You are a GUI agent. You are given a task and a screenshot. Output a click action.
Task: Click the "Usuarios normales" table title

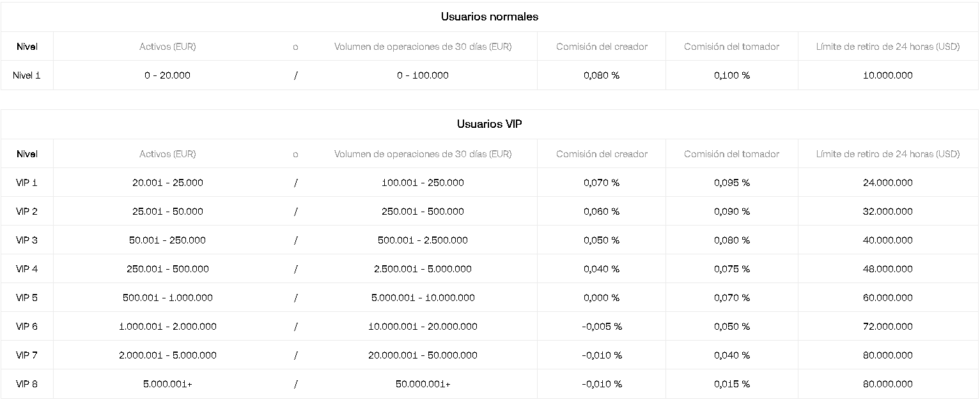pyautogui.click(x=490, y=17)
